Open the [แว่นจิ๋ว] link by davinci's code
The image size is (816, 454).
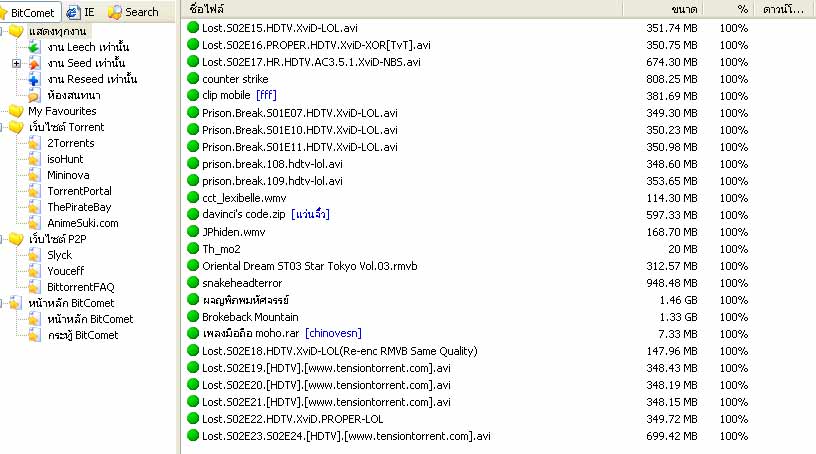pos(310,214)
